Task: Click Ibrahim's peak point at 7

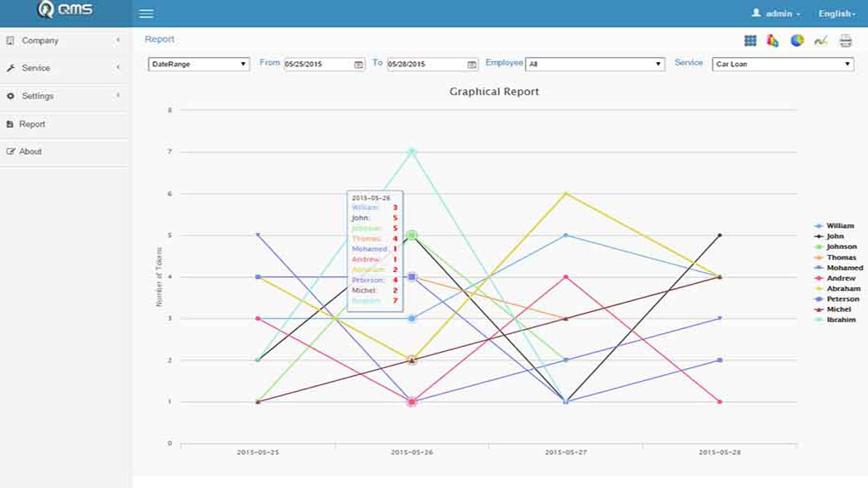Action: tap(412, 151)
